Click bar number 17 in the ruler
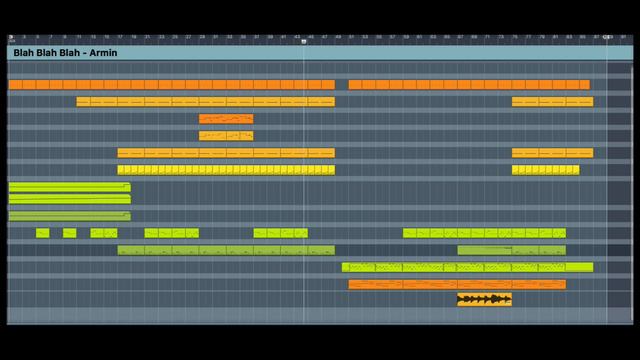Viewport: 640px width, 360px height. click(120, 37)
